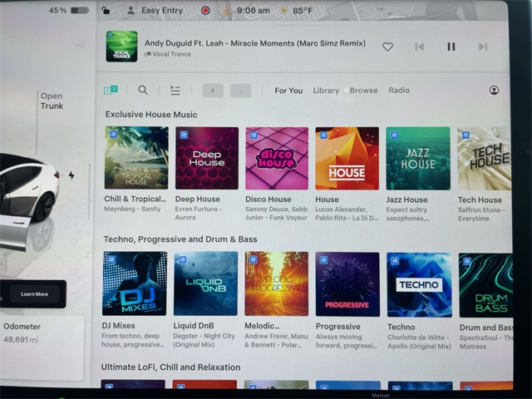Switch to the For You tab
This screenshot has height=399, width=532.
[x=288, y=91]
